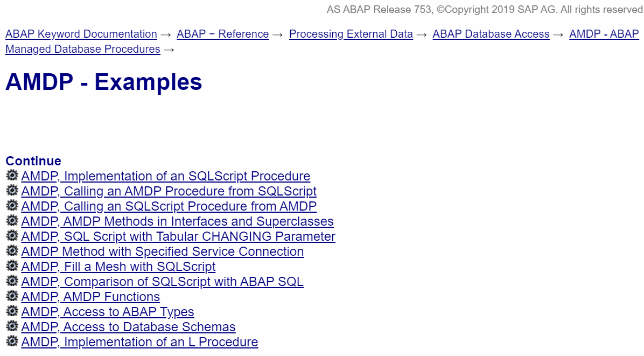Image resolution: width=644 pixels, height=356 pixels.
Task: Click gear icon beside Implementation of an SQLScript Procedure
Action: point(12,176)
